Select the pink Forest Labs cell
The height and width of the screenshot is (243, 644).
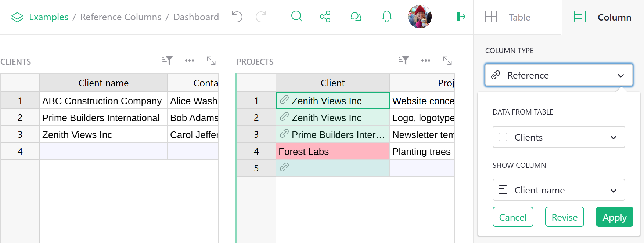pos(332,152)
